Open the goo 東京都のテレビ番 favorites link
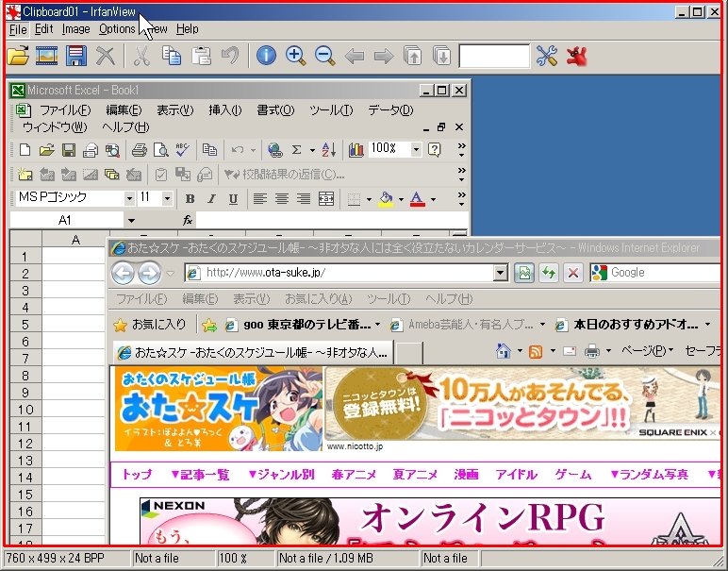This screenshot has width=728, height=571. 303,325
